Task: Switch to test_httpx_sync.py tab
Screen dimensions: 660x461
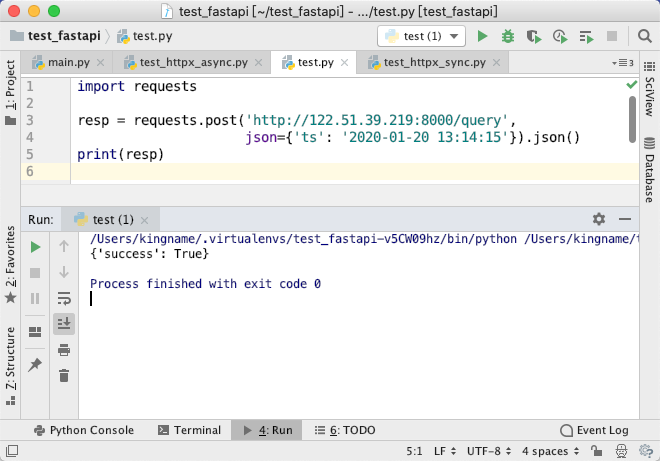Action: (x=435, y=63)
